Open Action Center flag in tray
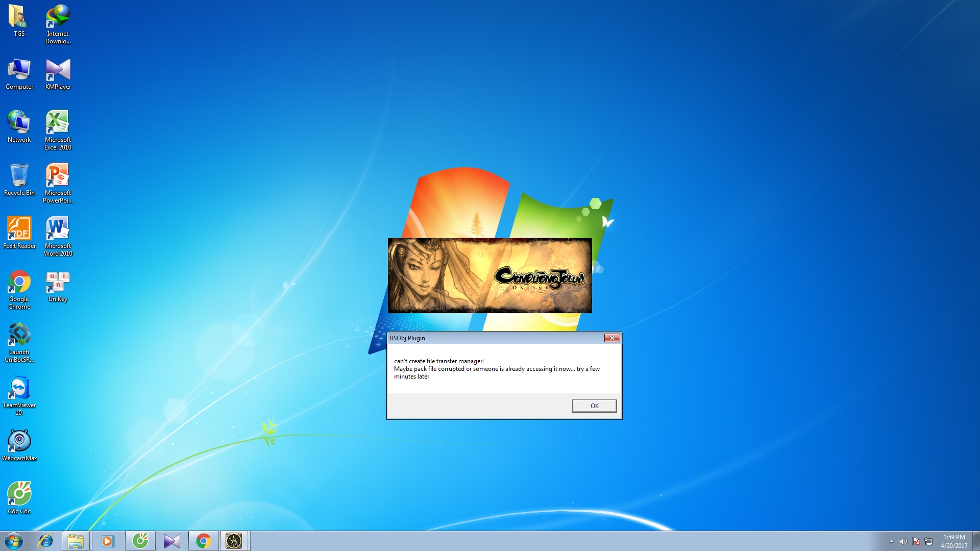This screenshot has height=551, width=980. (x=916, y=541)
